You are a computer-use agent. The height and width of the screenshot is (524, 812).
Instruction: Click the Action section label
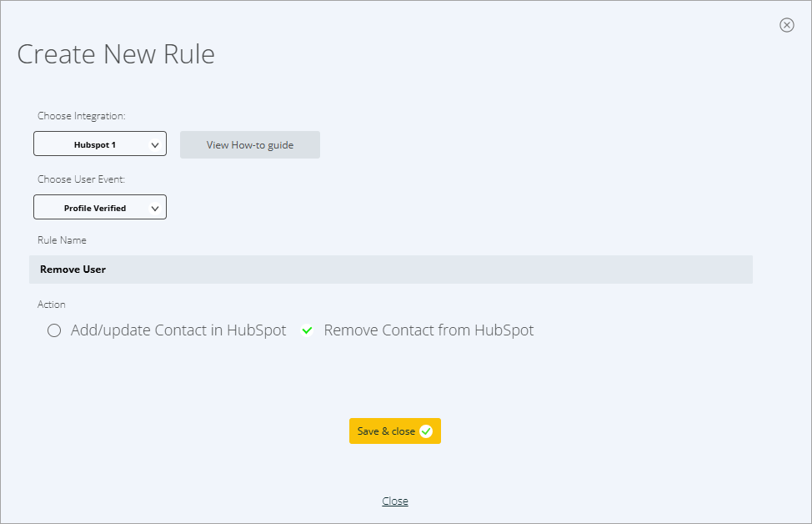[x=52, y=305]
